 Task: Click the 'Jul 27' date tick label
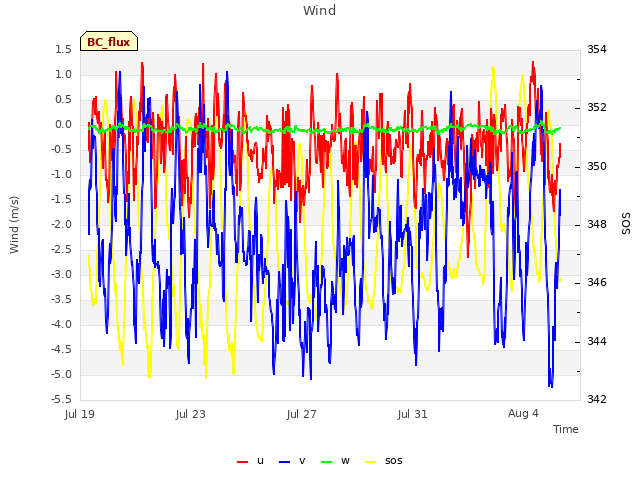[x=302, y=414]
